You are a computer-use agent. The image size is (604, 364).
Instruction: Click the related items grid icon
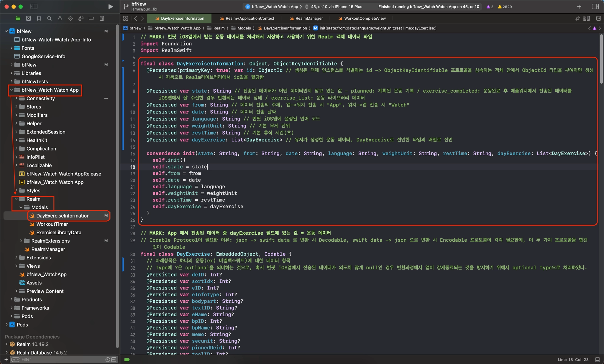pyautogui.click(x=126, y=18)
